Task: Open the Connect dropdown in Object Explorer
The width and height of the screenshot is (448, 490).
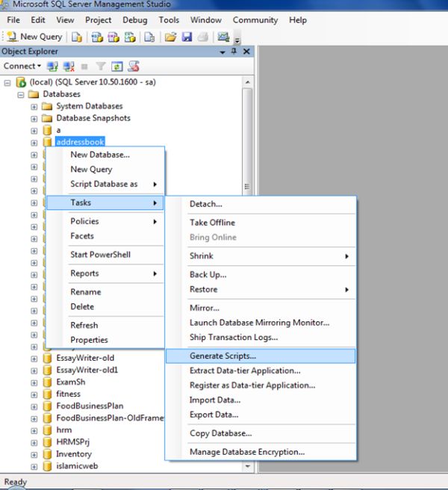Action: point(22,66)
